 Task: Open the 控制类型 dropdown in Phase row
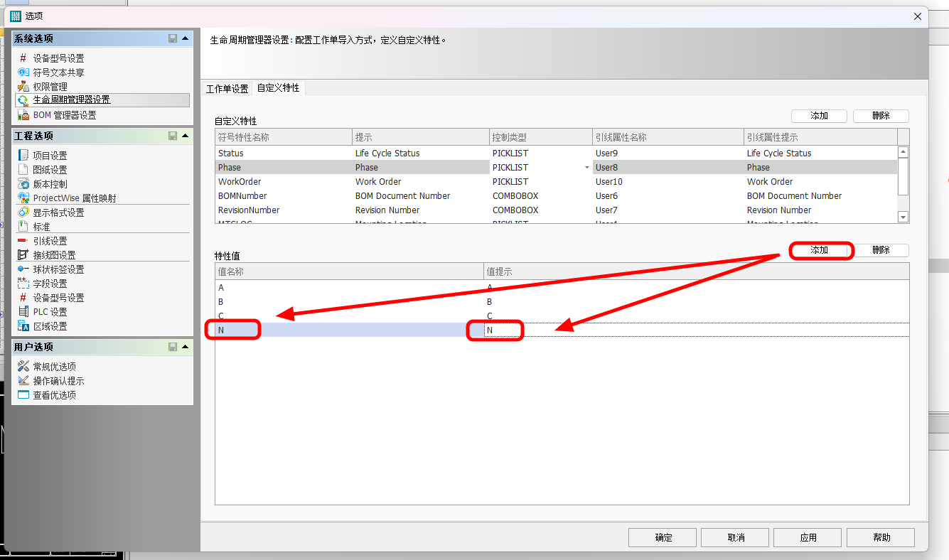click(587, 168)
